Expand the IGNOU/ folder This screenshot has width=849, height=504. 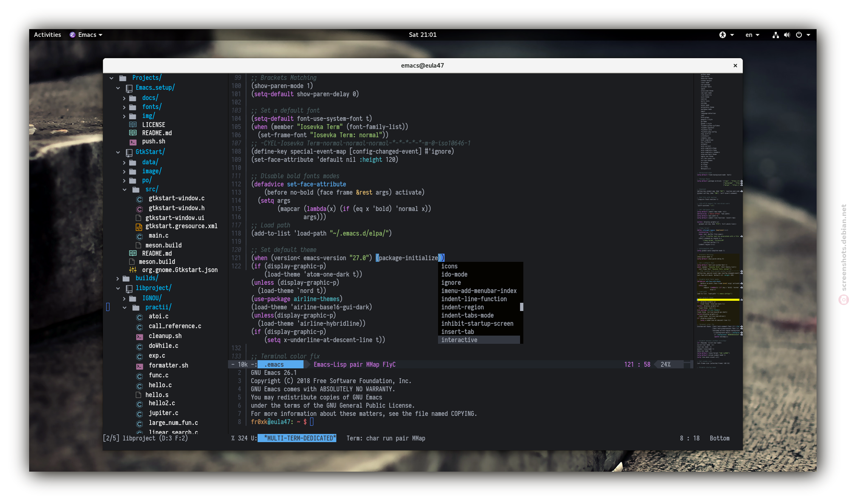(124, 299)
